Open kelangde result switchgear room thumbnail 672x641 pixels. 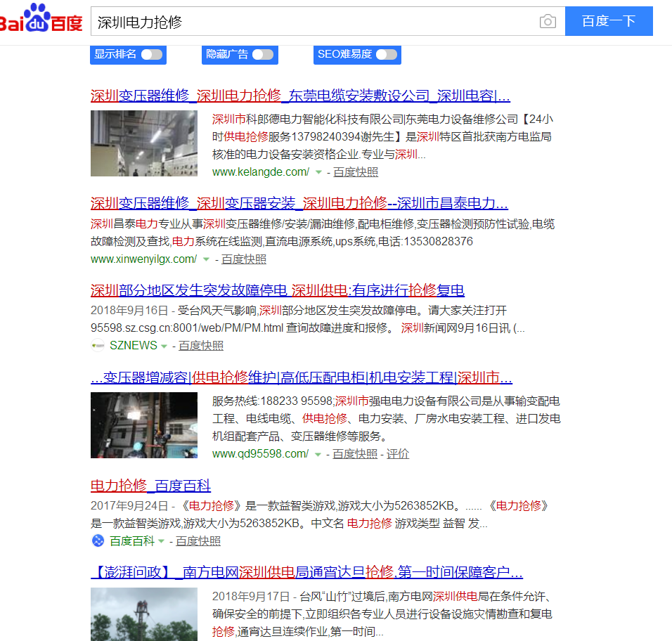tap(144, 143)
